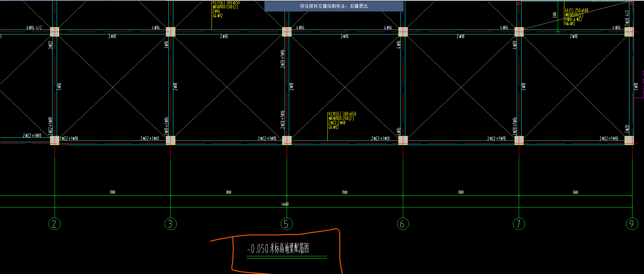The width and height of the screenshot is (644, 274).
Task: Select the KL10(6) 300x650 beam label
Action: point(342,114)
